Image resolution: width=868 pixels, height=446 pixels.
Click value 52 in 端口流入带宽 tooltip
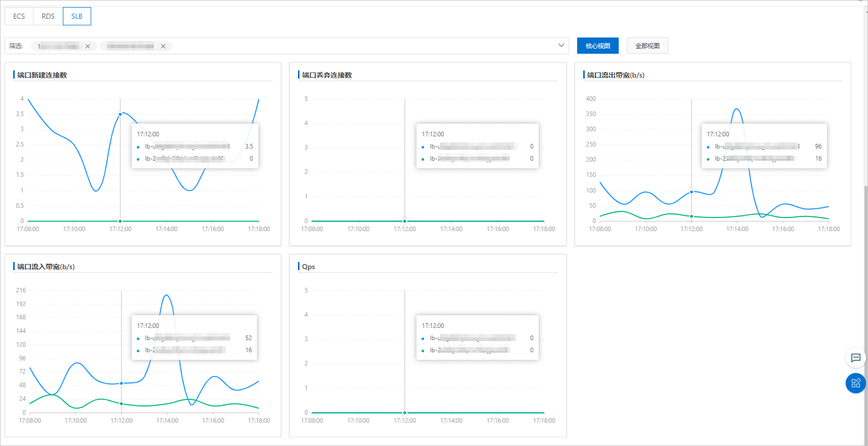pos(248,338)
